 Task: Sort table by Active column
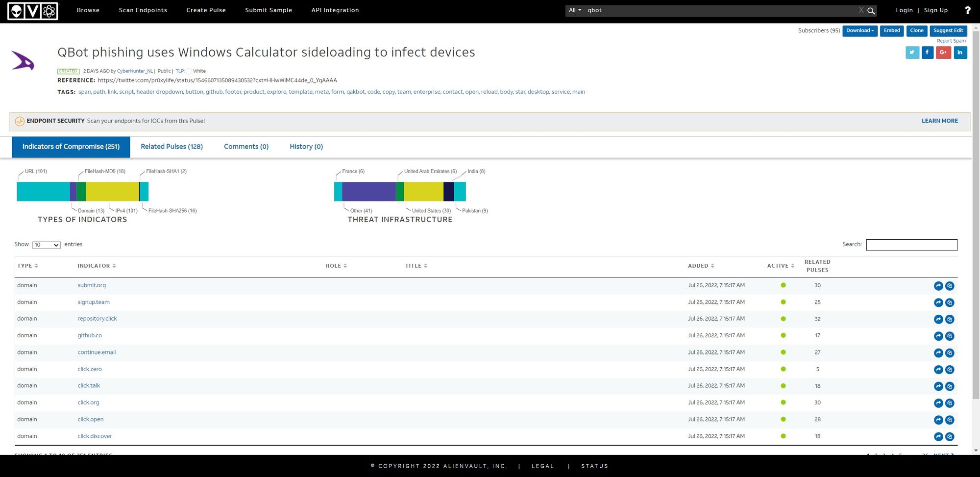[x=781, y=266]
